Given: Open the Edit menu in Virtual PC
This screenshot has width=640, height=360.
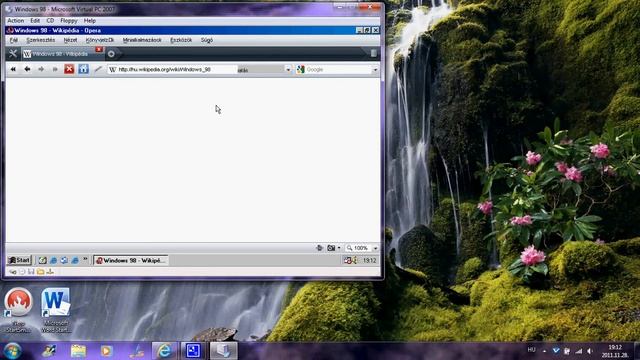Looking at the screenshot, I should point(35,20).
